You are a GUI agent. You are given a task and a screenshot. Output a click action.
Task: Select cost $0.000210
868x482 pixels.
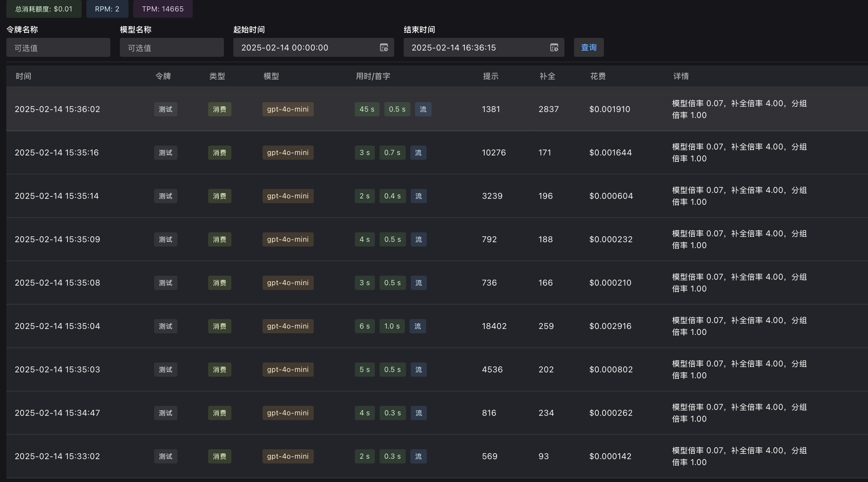pos(610,283)
